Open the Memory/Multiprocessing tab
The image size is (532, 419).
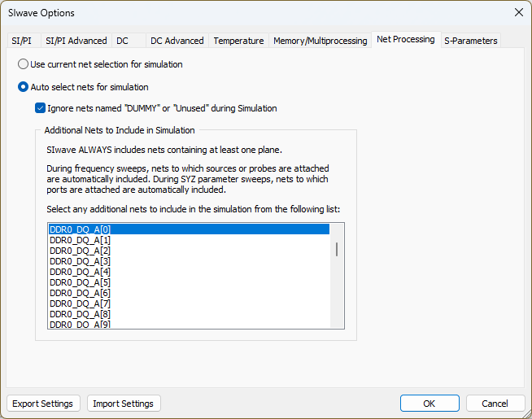pos(321,41)
